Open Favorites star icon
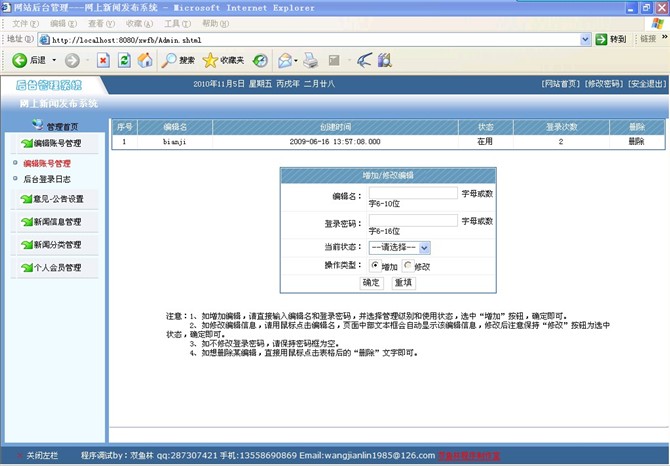Image resolution: width=670 pixels, height=466 pixels. click(210, 60)
